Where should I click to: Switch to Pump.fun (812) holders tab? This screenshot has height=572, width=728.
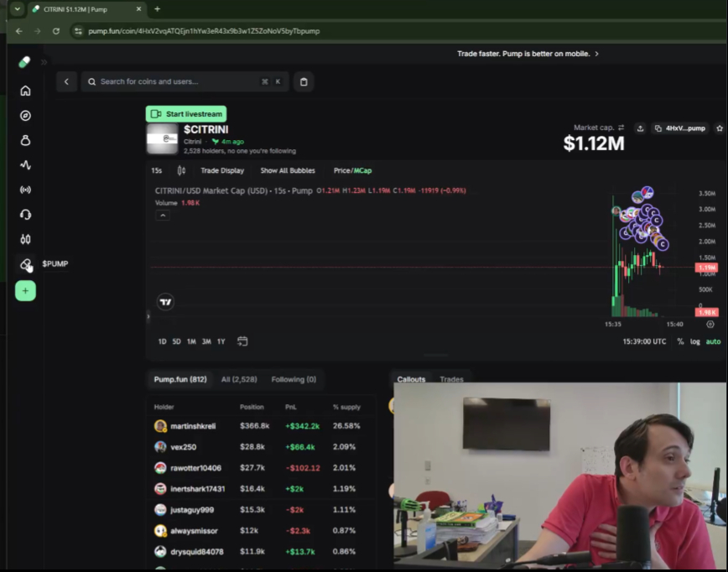(x=180, y=379)
